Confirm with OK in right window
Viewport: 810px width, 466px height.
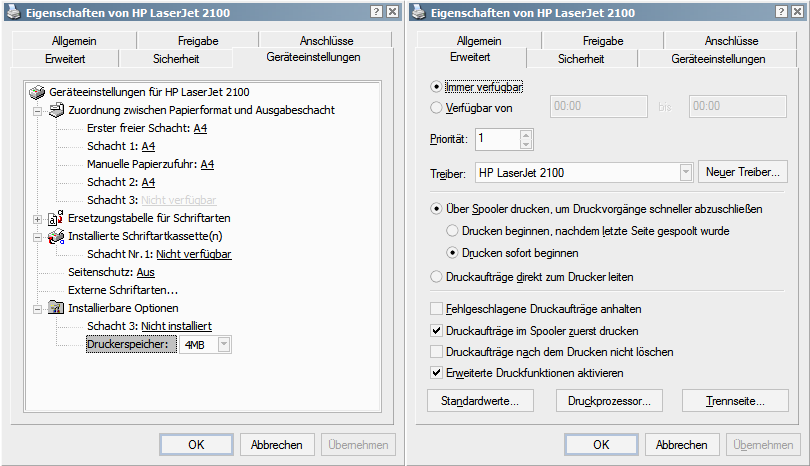click(x=601, y=445)
